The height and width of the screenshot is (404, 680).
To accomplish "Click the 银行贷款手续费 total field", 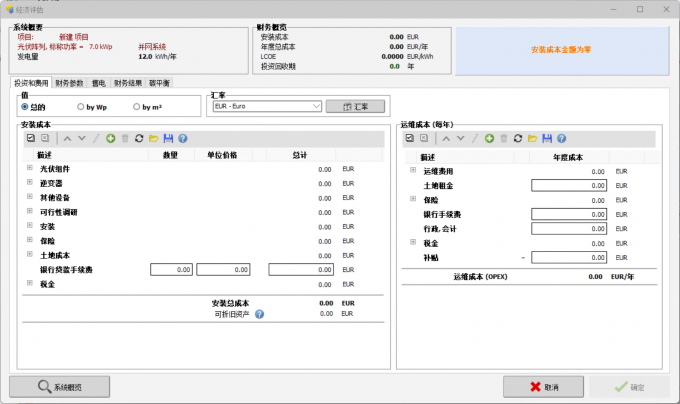I will click(x=301, y=270).
